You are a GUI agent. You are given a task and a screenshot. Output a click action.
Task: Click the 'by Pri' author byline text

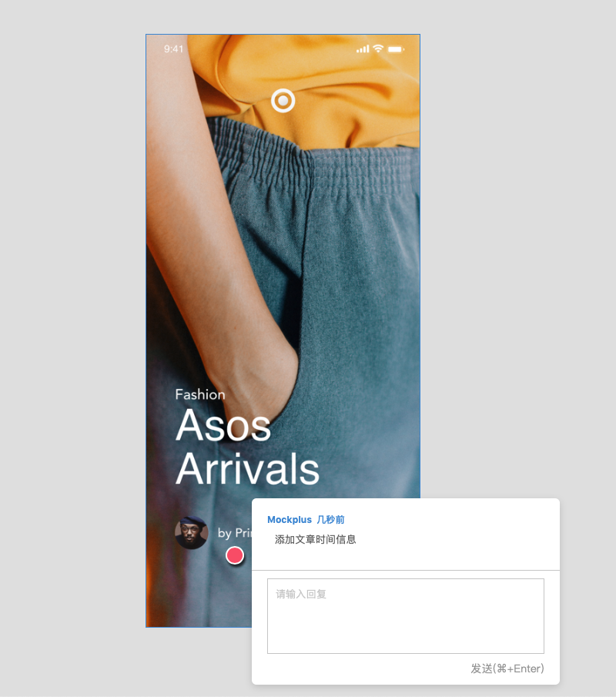235,532
